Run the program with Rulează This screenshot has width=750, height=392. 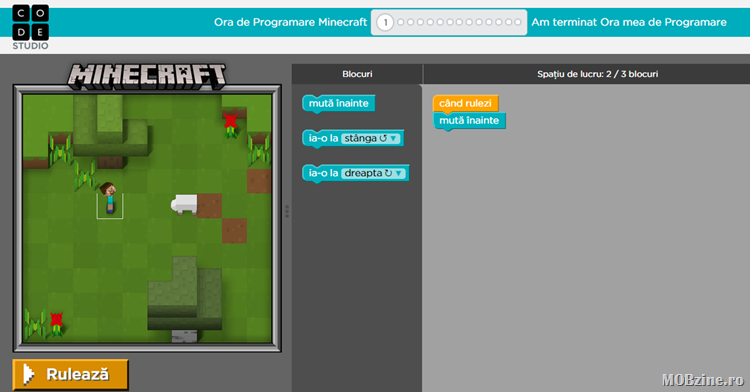pos(71,374)
